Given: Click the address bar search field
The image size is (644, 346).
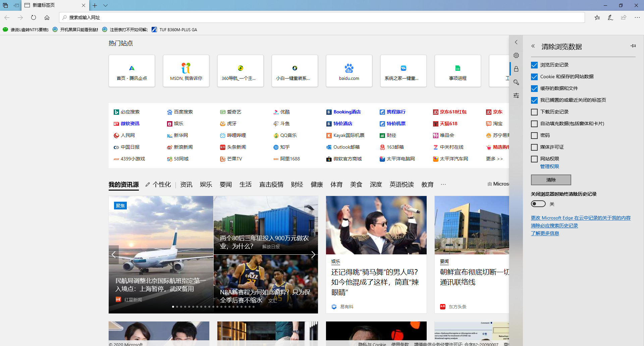Looking at the screenshot, I should click(322, 17).
